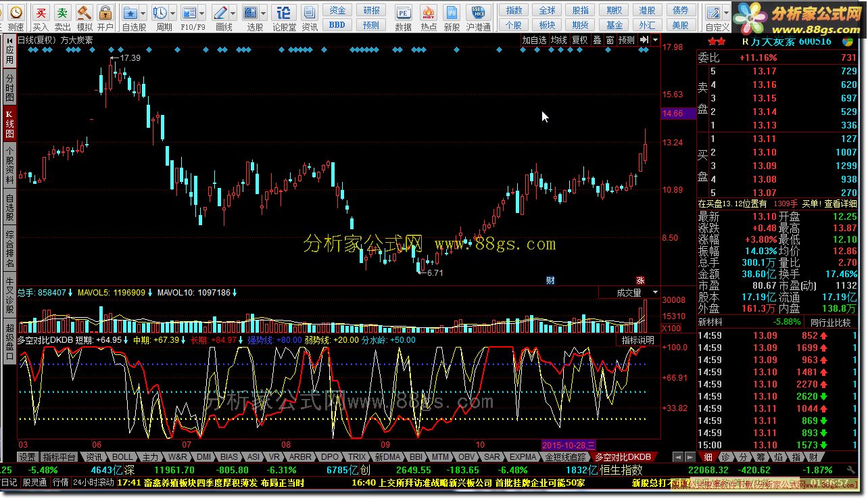868x499 pixels.
Task: Click the 资金 capital flow button
Action: coord(337,10)
